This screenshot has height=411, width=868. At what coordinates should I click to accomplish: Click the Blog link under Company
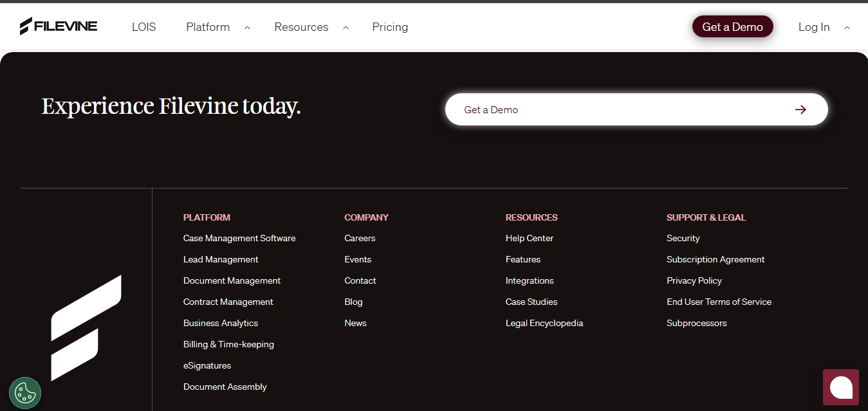click(x=353, y=301)
